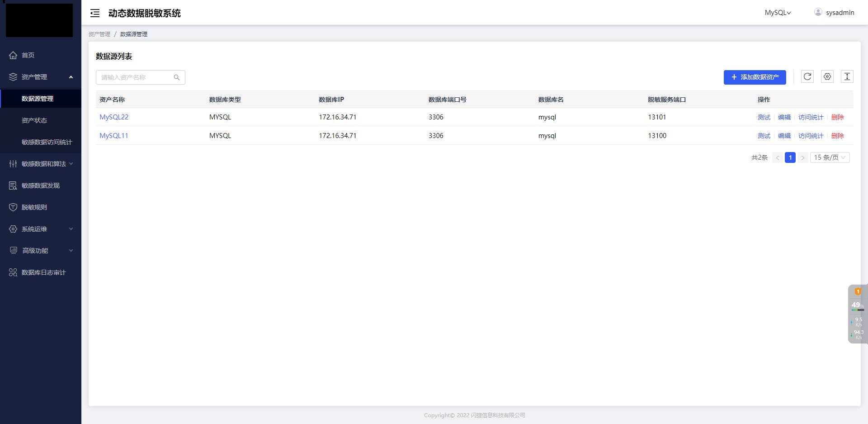Image resolution: width=868 pixels, height=424 pixels.
Task: Click the masking rules shield icon
Action: click(13, 207)
